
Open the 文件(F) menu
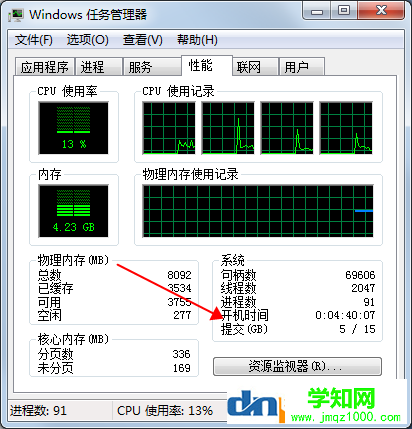(34, 40)
